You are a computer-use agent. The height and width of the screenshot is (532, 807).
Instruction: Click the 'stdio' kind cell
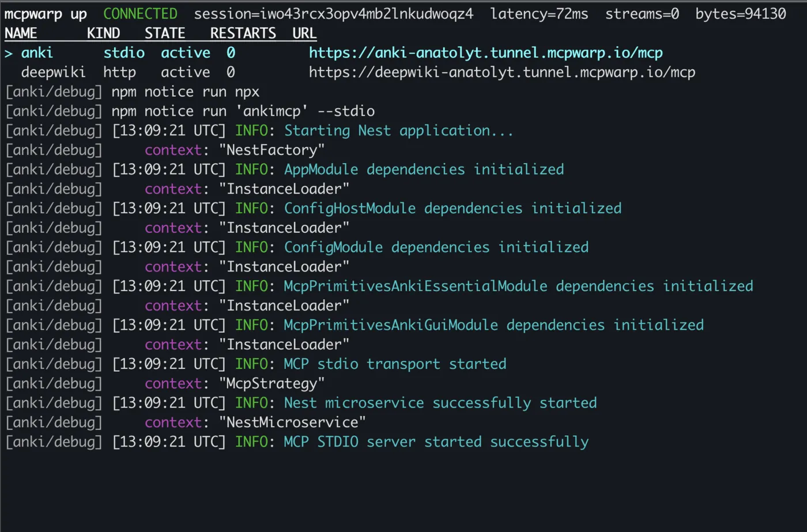(124, 53)
